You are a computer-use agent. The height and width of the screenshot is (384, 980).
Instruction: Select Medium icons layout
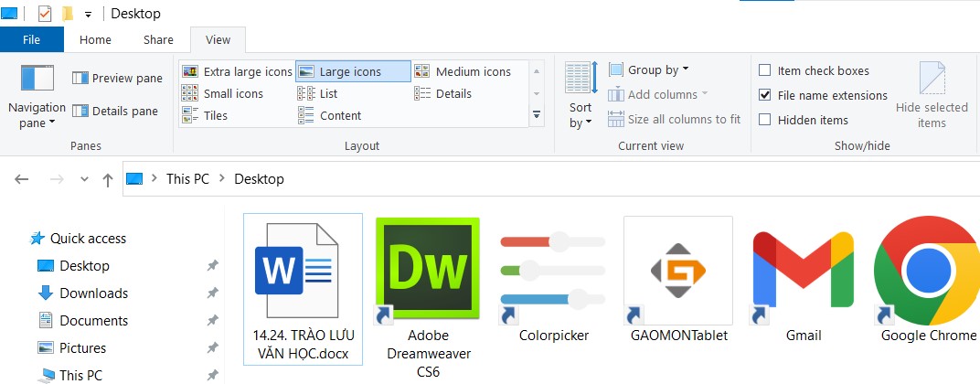click(463, 71)
